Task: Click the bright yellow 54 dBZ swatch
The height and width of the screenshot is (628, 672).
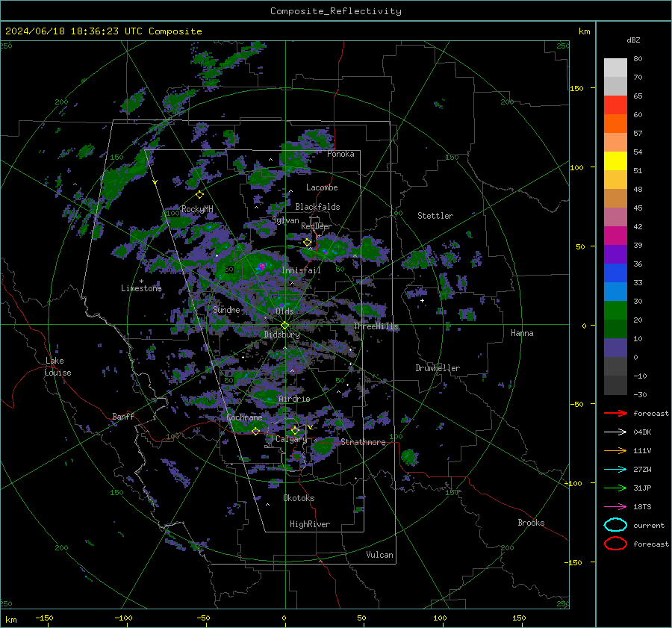Action: pos(615,161)
